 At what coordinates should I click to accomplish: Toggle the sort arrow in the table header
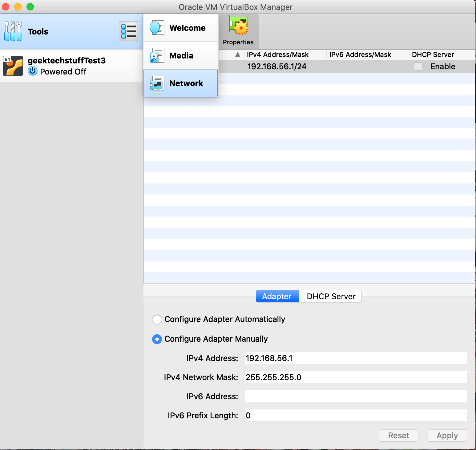pyautogui.click(x=237, y=54)
